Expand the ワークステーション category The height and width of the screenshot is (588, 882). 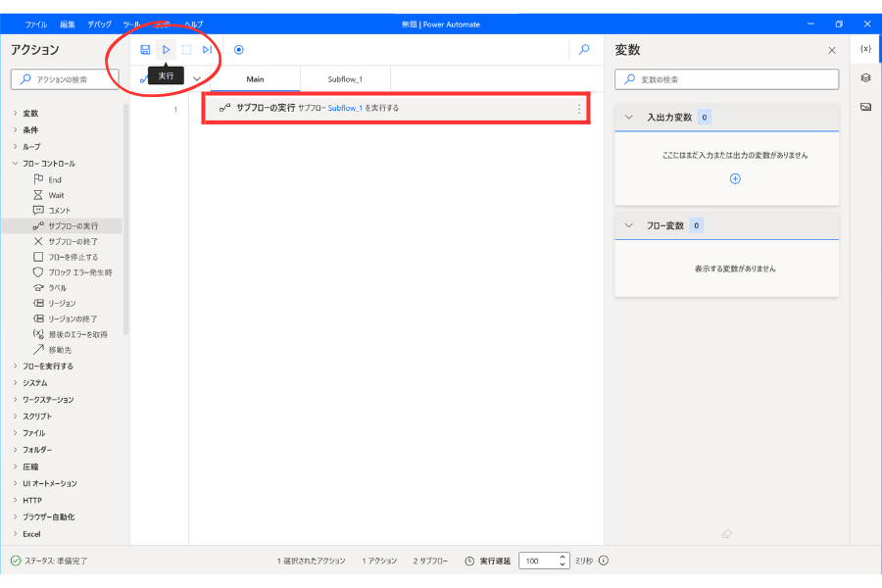coord(15,400)
